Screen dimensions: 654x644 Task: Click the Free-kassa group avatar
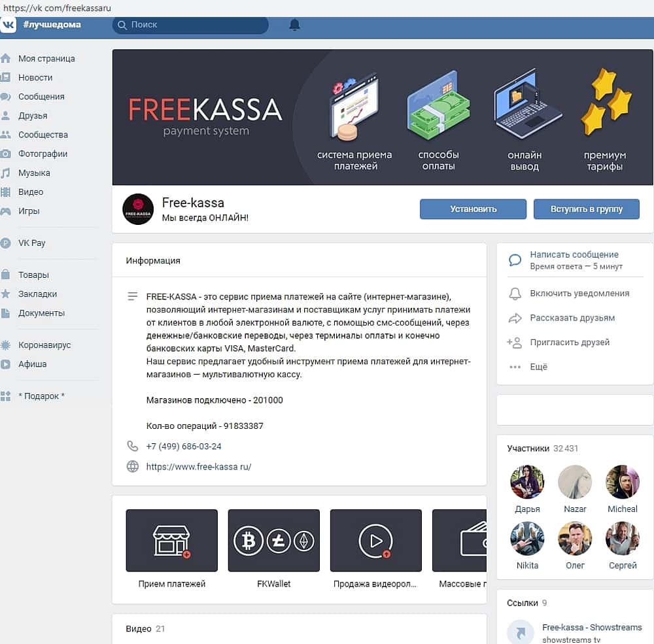(x=138, y=209)
